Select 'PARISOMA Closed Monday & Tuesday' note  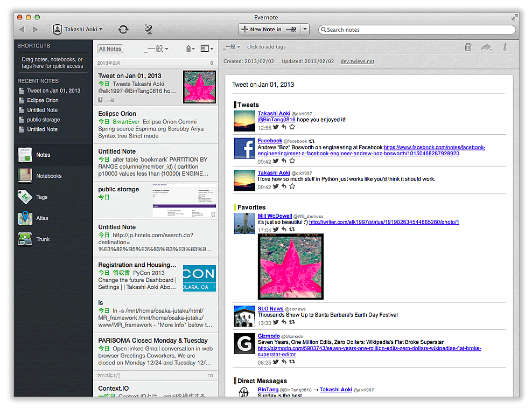pos(156,351)
